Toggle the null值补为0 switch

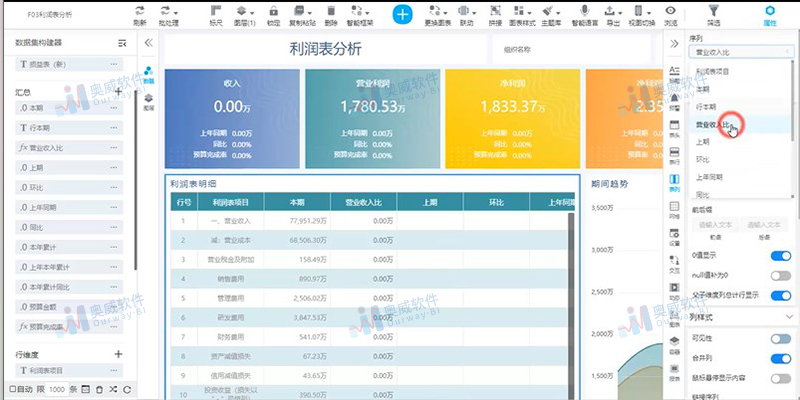coord(781,276)
